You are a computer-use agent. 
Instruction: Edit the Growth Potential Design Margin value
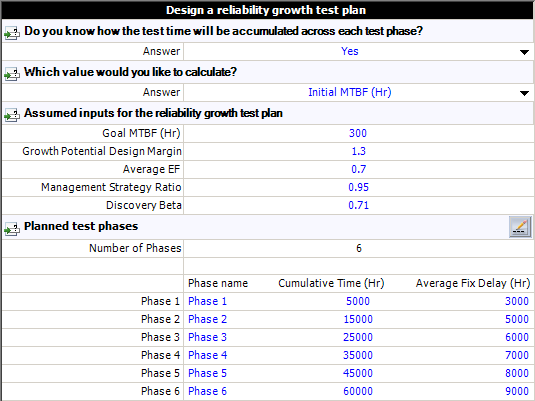pos(358,151)
